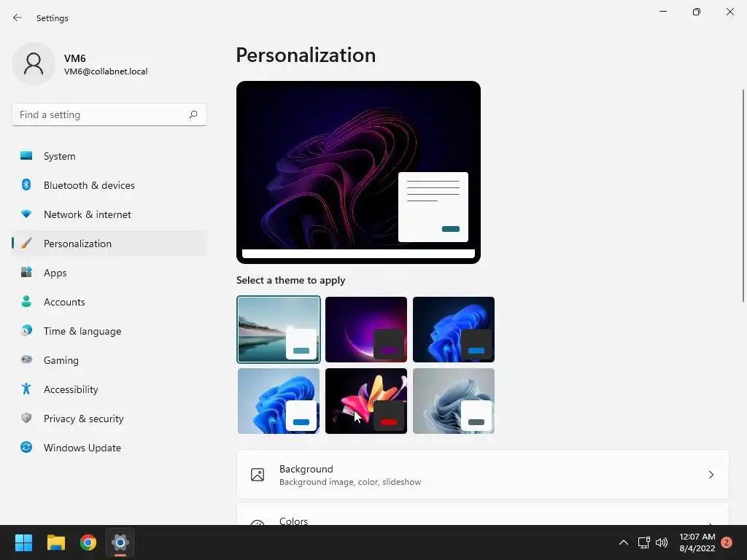Click the Privacy & security shield icon
The image size is (747, 560).
(26, 418)
